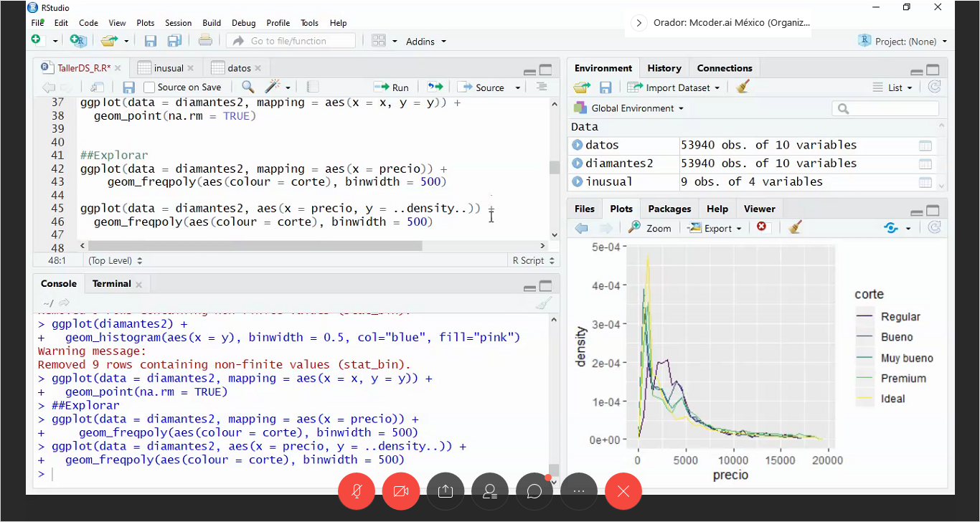Click the Zoom plot button
This screenshot has height=522, width=980.
[x=650, y=228]
